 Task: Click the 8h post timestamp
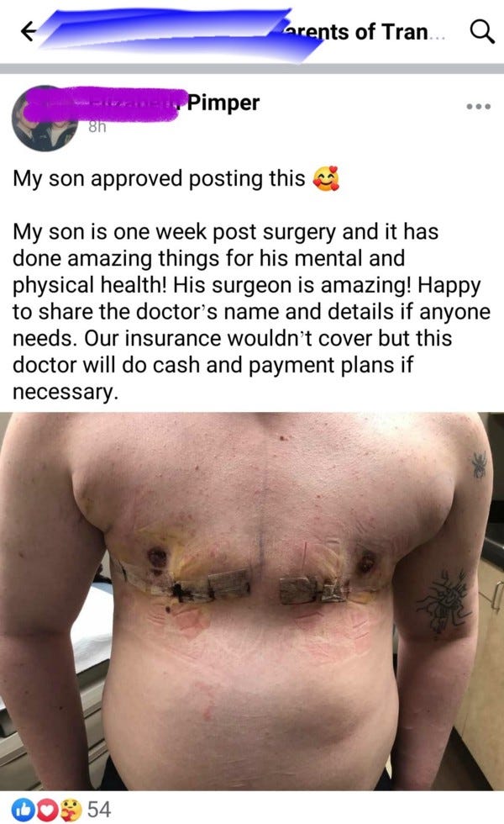click(97, 127)
